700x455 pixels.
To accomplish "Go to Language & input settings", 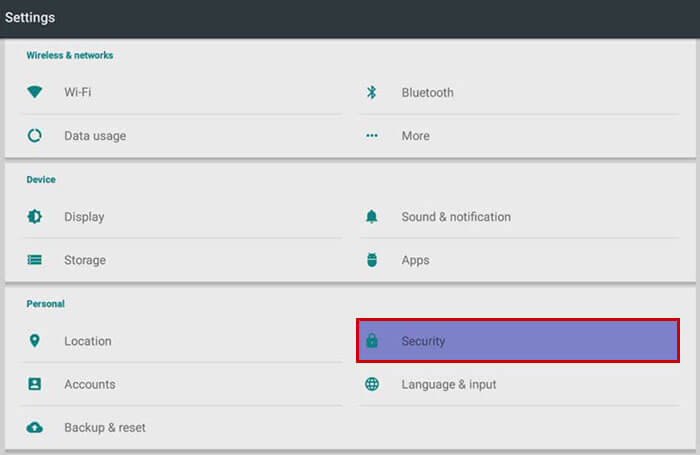I will (x=520, y=384).
